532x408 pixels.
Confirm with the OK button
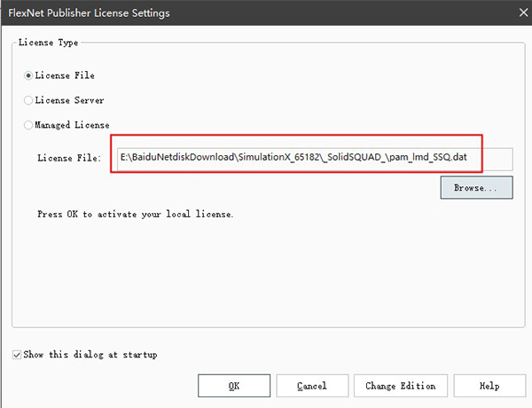233,386
